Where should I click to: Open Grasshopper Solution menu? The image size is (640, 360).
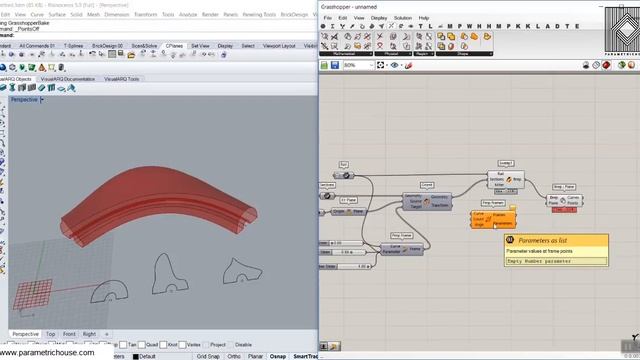point(402,18)
